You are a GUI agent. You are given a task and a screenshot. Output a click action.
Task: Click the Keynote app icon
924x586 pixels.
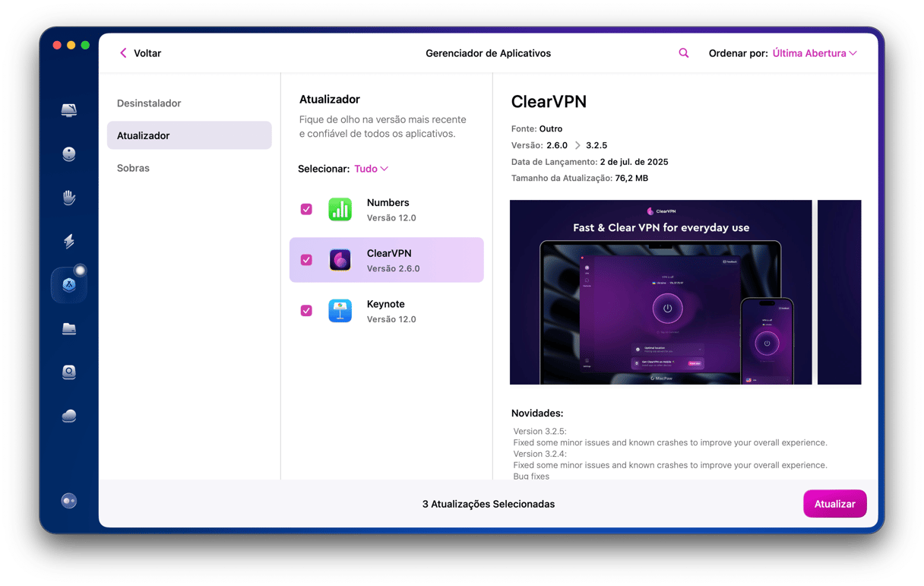(340, 311)
